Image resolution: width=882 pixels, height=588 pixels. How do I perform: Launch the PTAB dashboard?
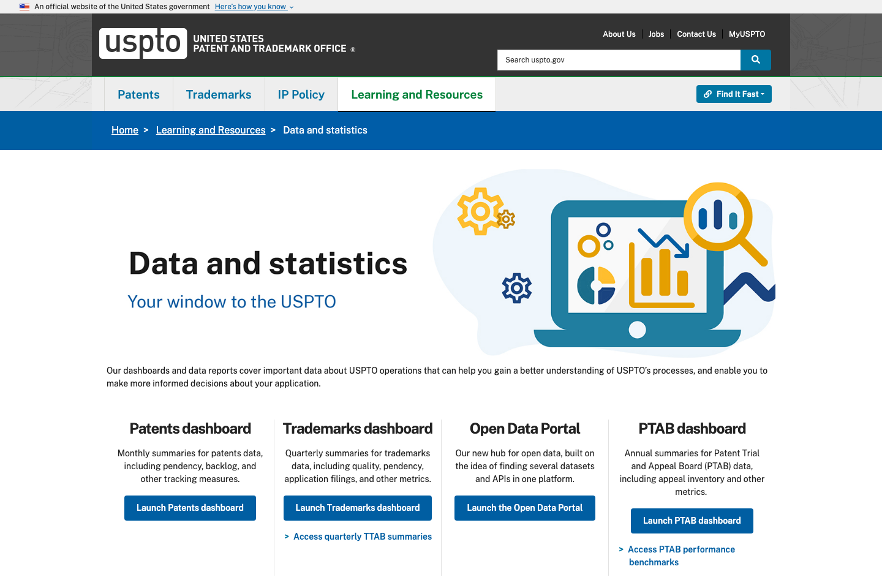click(x=692, y=521)
